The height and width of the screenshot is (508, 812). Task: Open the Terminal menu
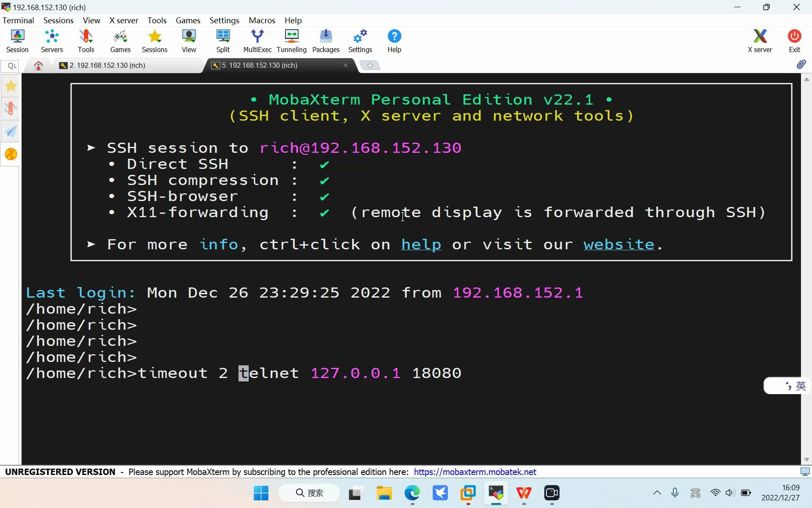point(18,20)
